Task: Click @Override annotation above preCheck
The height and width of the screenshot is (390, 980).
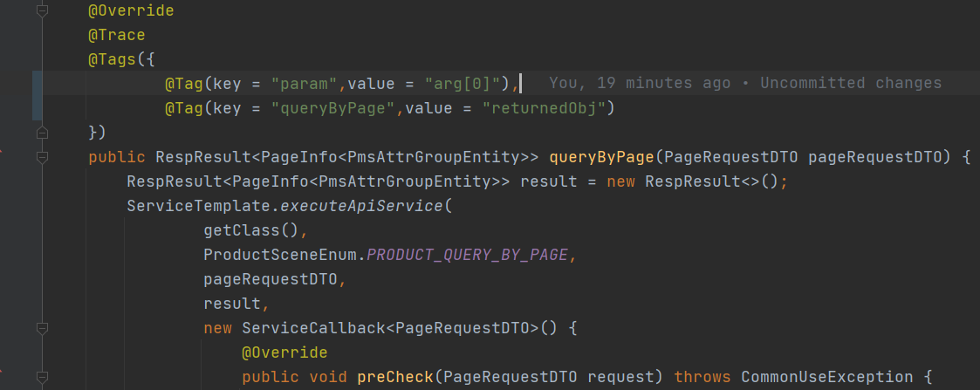Action: pyautogui.click(x=284, y=352)
